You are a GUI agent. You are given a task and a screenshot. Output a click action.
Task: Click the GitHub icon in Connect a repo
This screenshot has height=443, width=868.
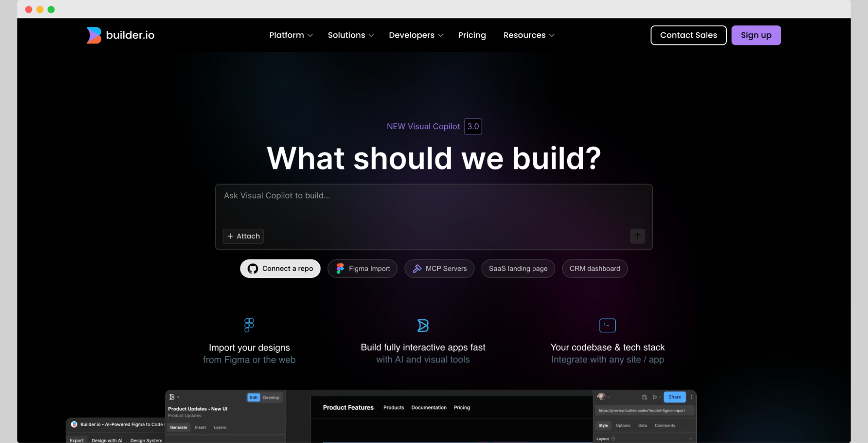coord(253,269)
